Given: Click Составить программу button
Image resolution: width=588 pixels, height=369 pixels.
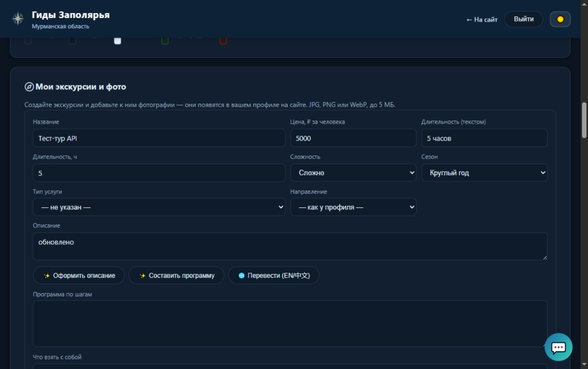Looking at the screenshot, I should pyautogui.click(x=176, y=276).
